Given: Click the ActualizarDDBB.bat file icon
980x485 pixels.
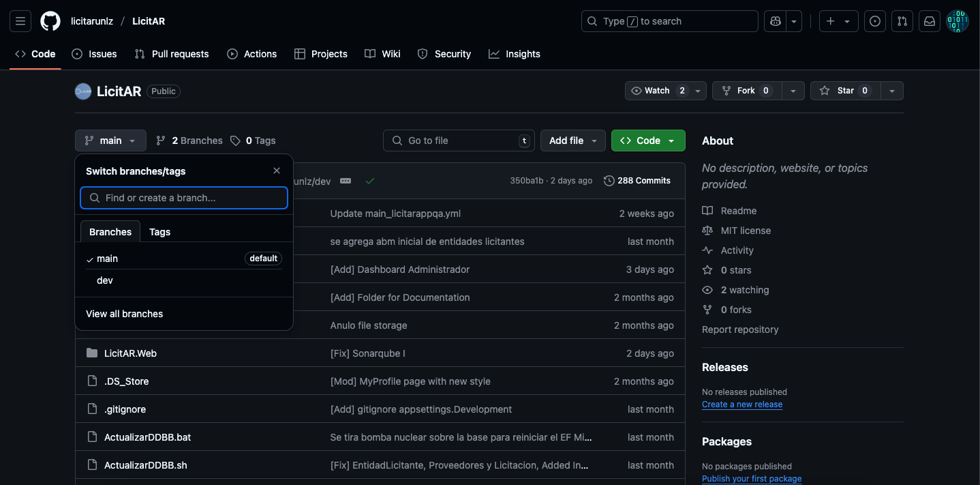Looking at the screenshot, I should [92, 437].
